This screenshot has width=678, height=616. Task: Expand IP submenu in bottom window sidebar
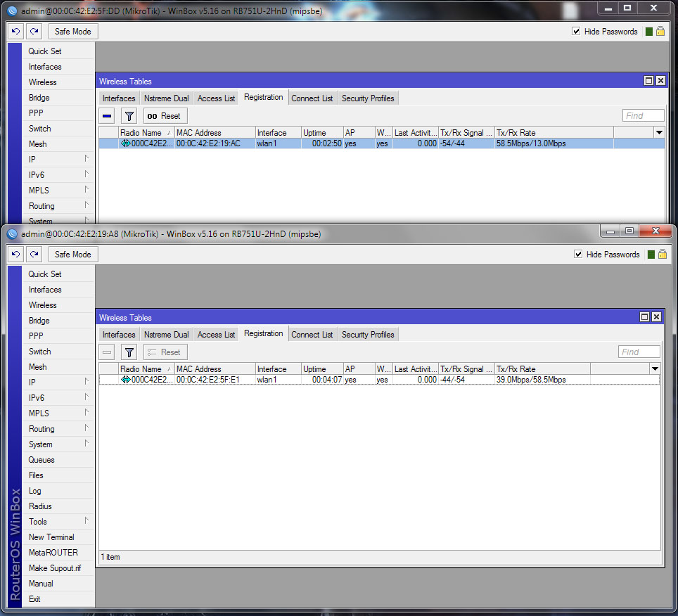pos(87,382)
